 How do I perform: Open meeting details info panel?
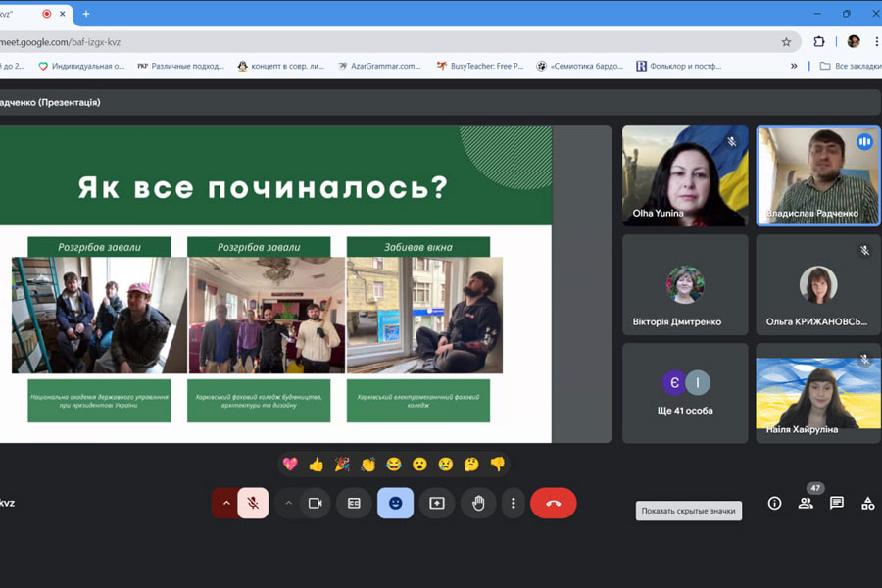[x=774, y=503]
